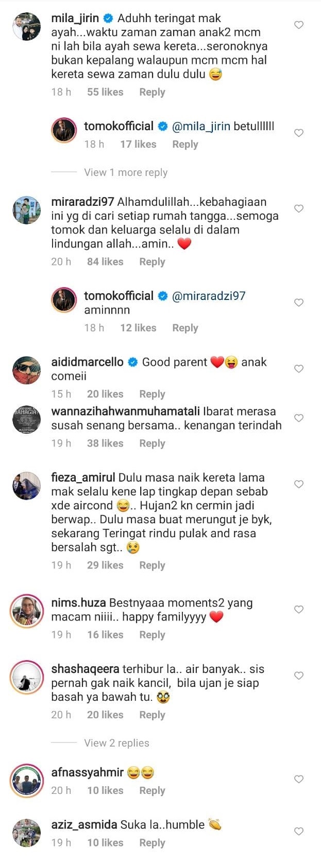Toggle like on tomokofficial's aminnnn reply
Screen dimensions: 321x868
point(299,303)
